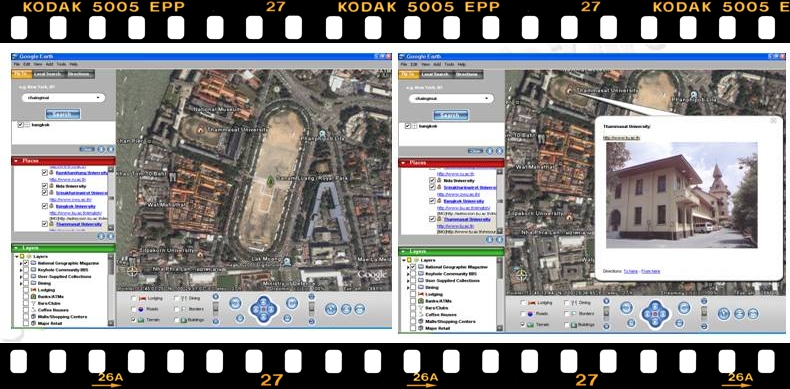Click rotate-left button in the Sanam Luang window
This screenshot has width=790, height=389.
click(x=235, y=303)
